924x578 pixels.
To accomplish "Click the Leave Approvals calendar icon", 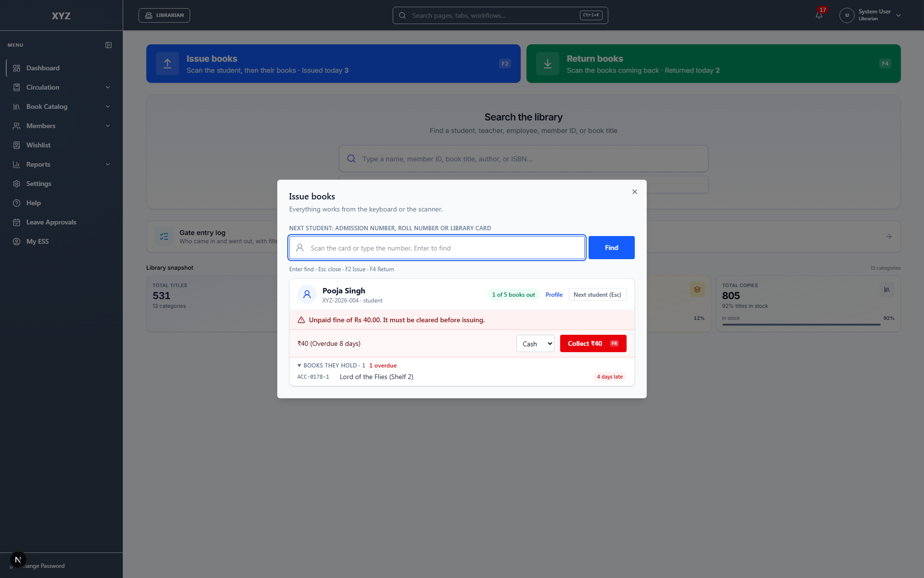I will coord(16,222).
